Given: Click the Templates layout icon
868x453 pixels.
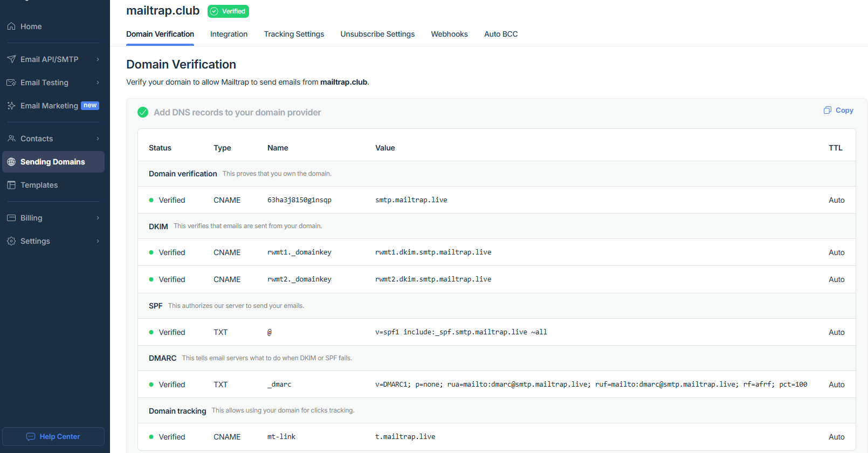Looking at the screenshot, I should pos(11,185).
